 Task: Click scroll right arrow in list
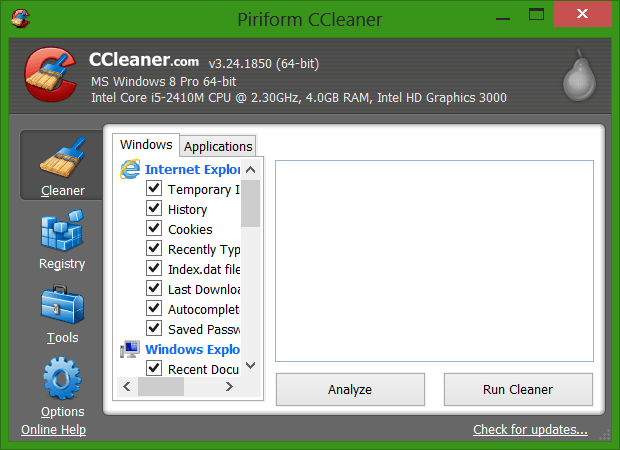coord(229,386)
